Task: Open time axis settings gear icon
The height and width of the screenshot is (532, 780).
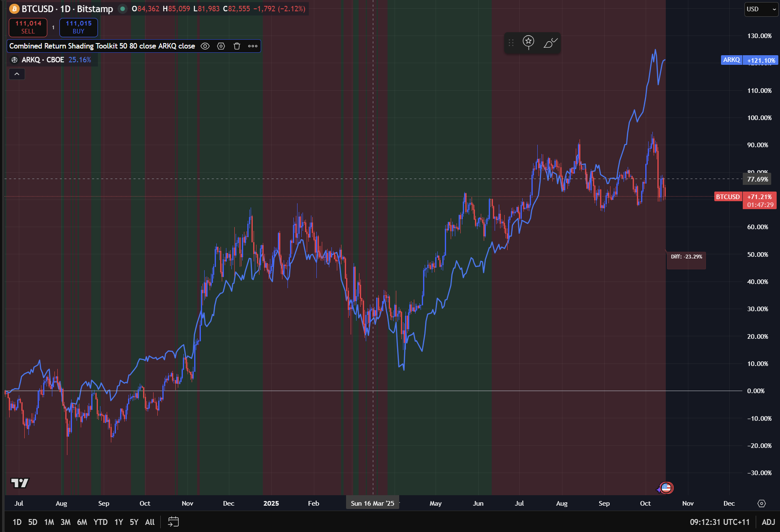Action: 762,504
